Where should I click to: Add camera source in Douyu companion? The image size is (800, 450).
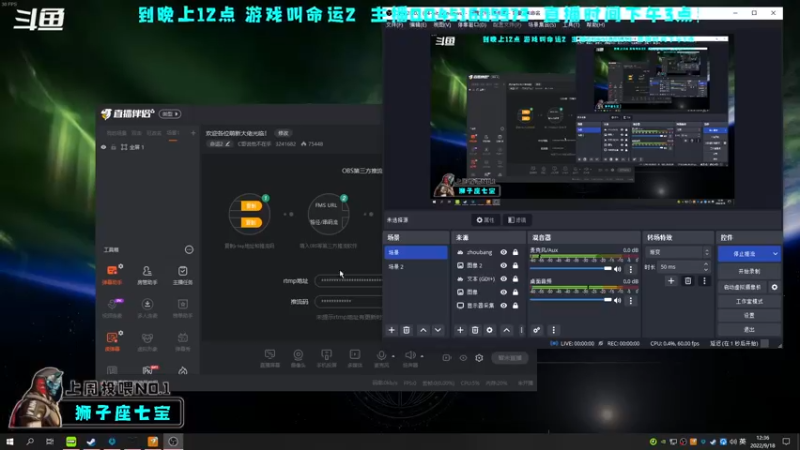point(298,358)
